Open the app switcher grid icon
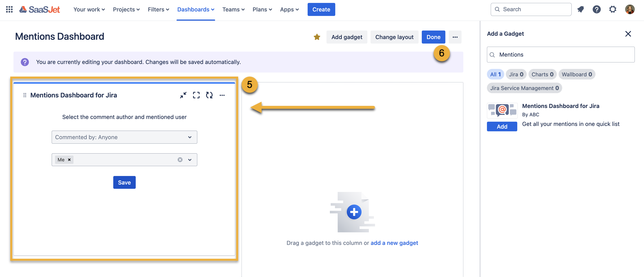This screenshot has height=277, width=644. [9, 9]
